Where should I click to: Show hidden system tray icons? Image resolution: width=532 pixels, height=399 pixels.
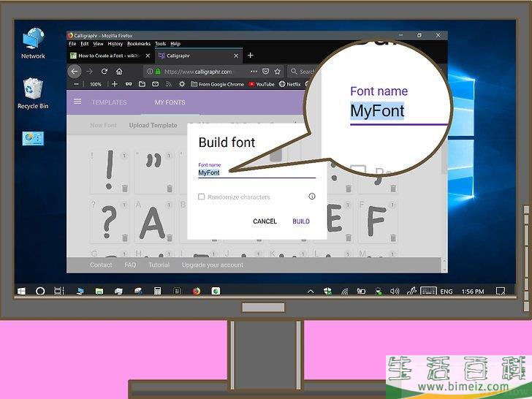(311, 292)
